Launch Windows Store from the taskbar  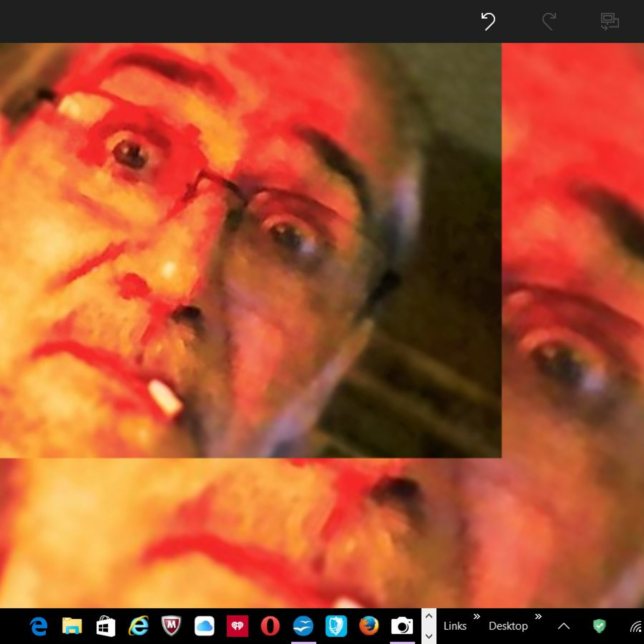[106, 626]
